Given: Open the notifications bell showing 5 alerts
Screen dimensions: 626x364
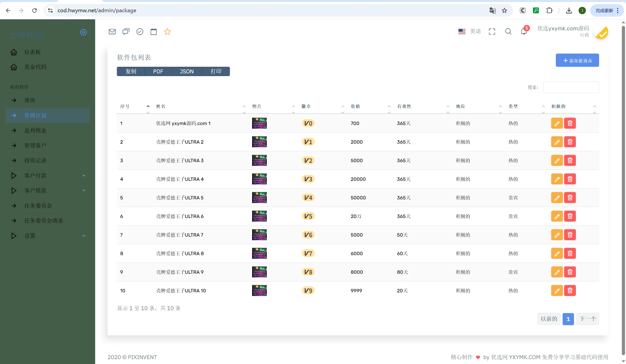Looking at the screenshot, I should 524,32.
